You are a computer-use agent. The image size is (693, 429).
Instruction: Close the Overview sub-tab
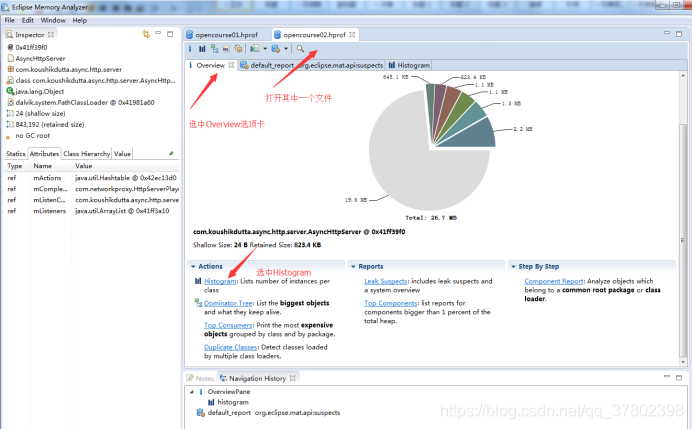(231, 65)
